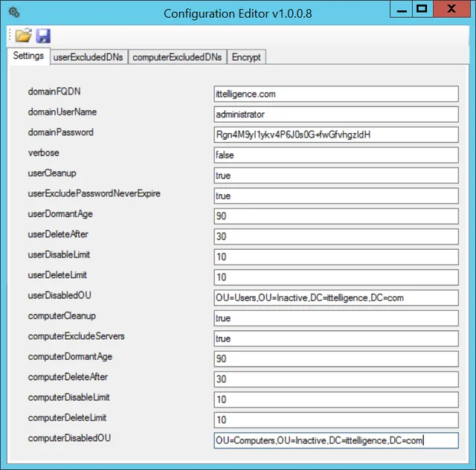
Task: Click the userDisableLimit input field
Action: point(336,257)
